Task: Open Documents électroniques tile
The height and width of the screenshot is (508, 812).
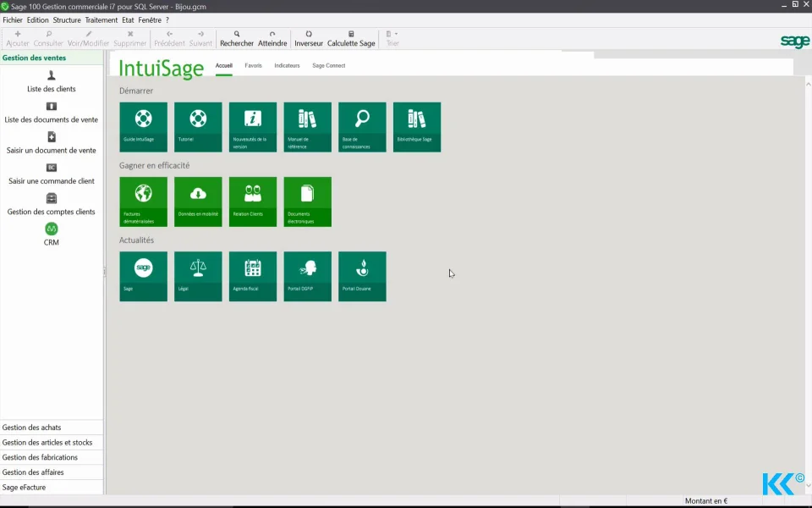Action: pyautogui.click(x=308, y=202)
